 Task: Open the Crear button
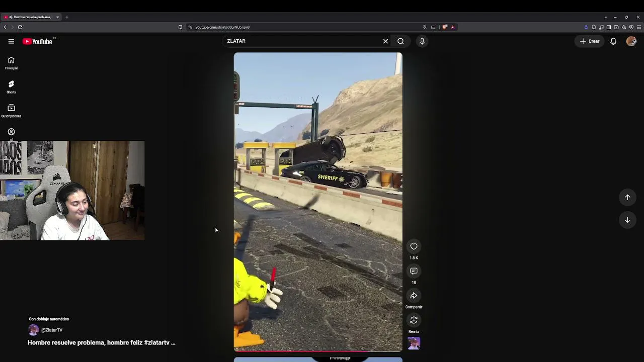coord(589,41)
